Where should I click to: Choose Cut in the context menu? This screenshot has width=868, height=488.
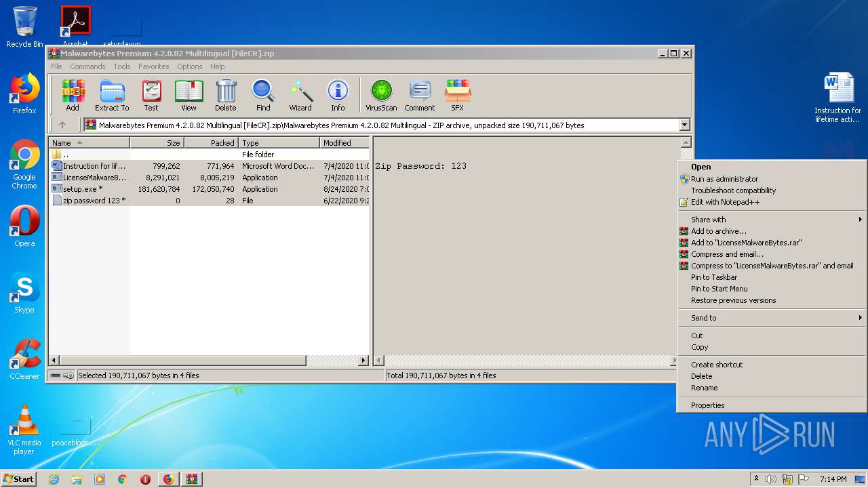[x=772, y=335]
